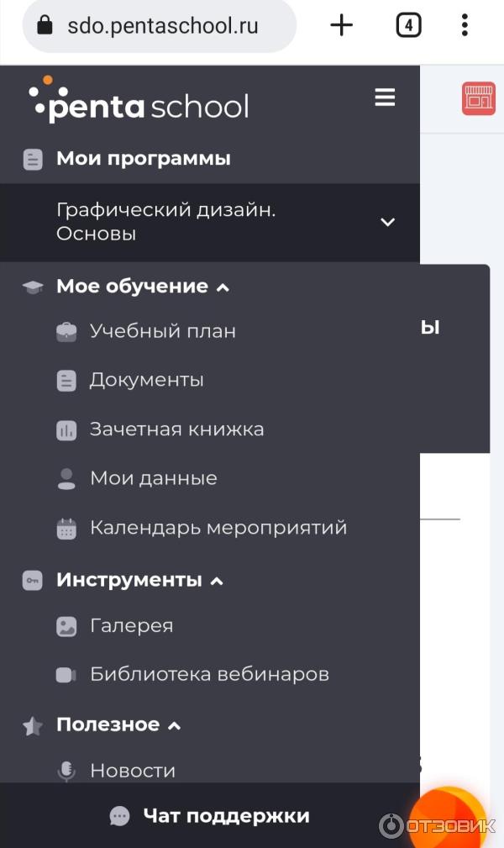Click the Документы document icon
Viewport: 504px width, 848px height.
coord(66,381)
